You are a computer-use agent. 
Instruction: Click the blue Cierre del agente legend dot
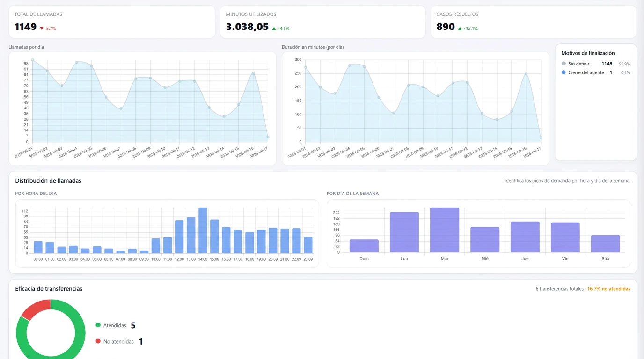click(563, 72)
